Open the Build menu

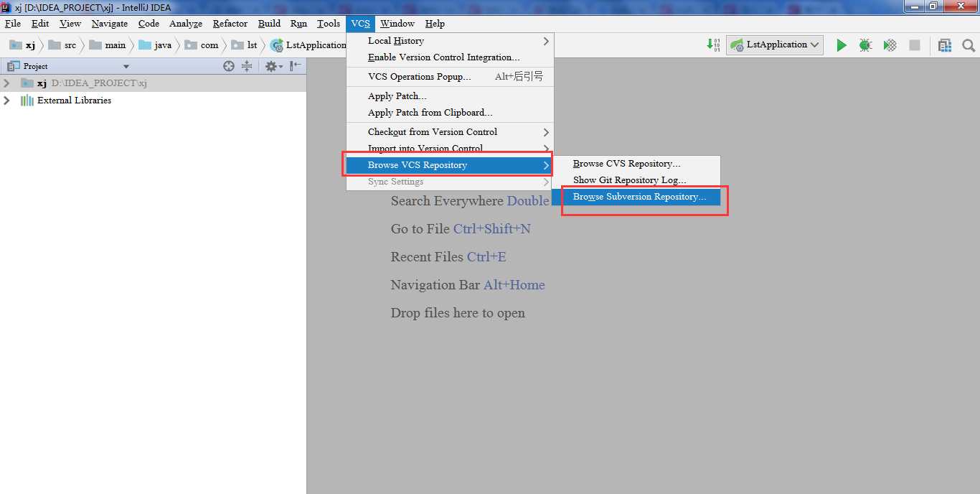tap(269, 24)
